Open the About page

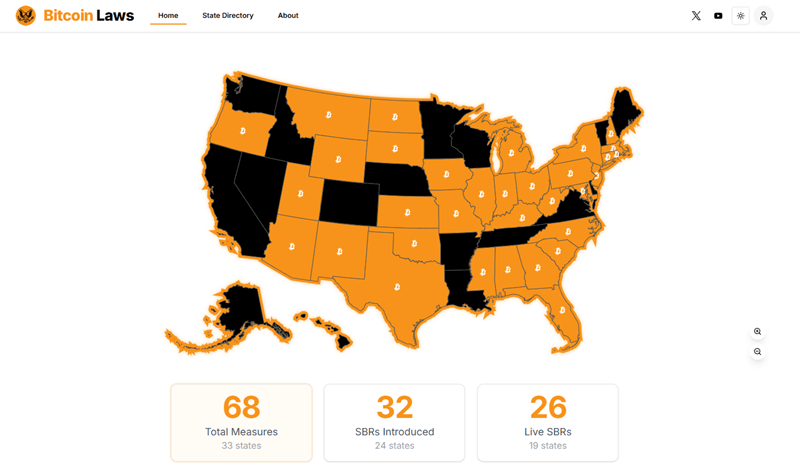tap(288, 15)
